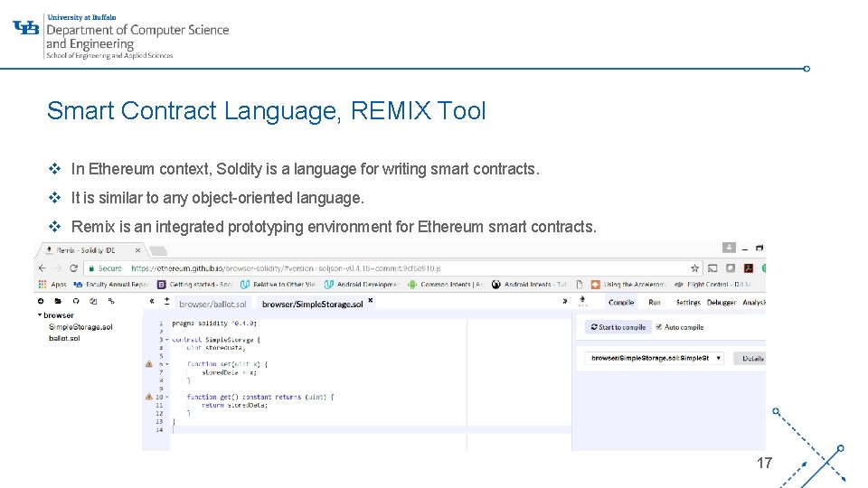Viewport: 868px width, 488px height.
Task: Click warning icon on line 6
Action: pyautogui.click(x=149, y=364)
